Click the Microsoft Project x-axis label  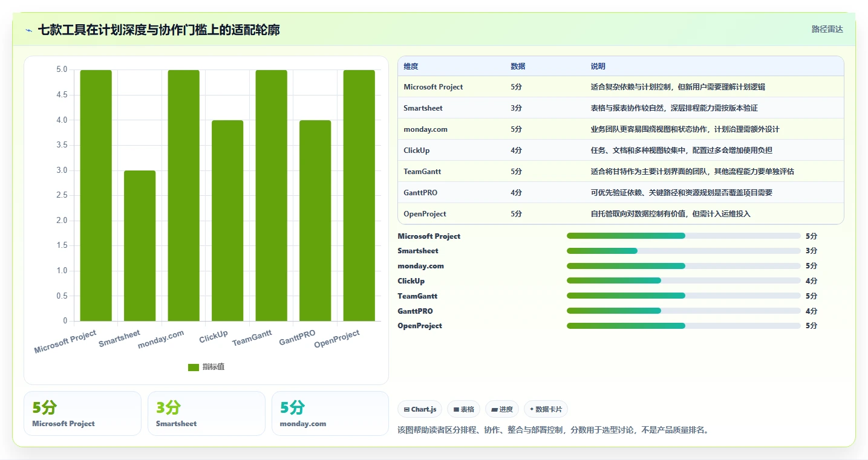[65, 342]
